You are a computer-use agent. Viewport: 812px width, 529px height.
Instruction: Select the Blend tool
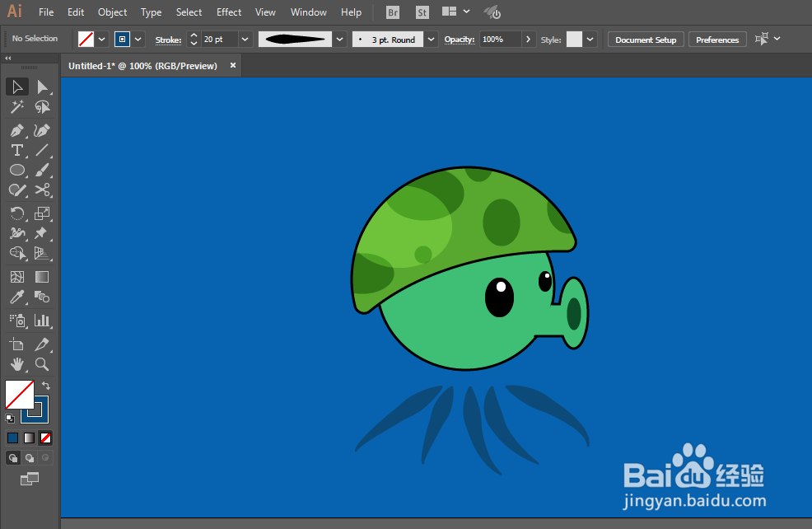(42, 297)
